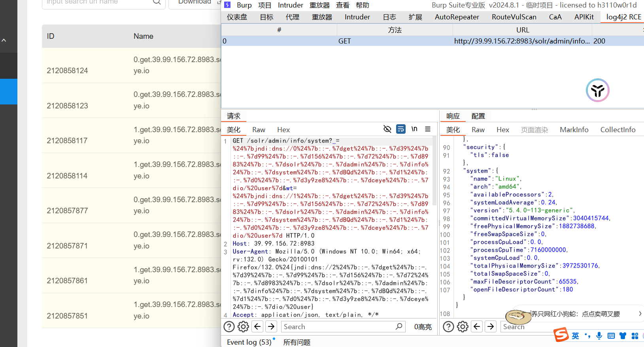Open the MarkInfo response tab
Screen dimensions: 644x347
(x=574, y=129)
